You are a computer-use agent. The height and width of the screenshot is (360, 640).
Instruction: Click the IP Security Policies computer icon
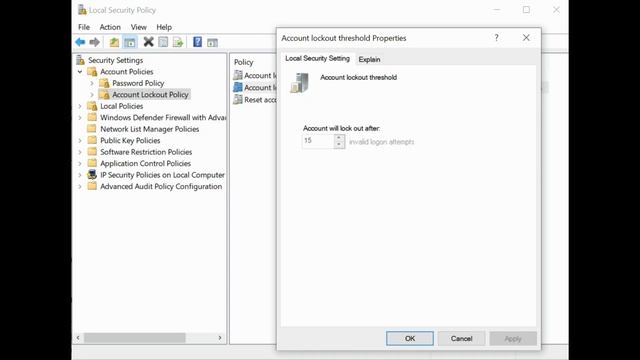click(x=92, y=175)
